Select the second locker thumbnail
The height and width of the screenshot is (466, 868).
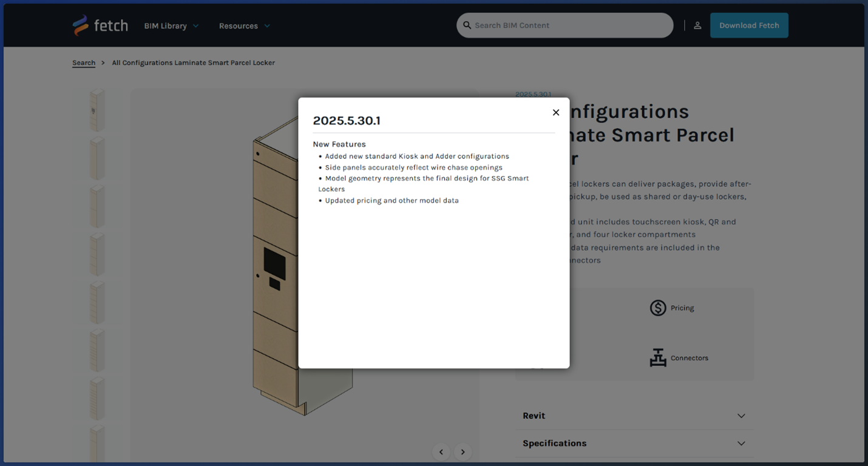coord(97,158)
